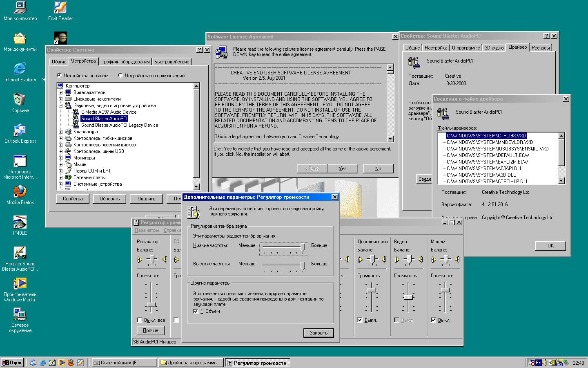Expand the Клавиатура tree node
Screen dimensions: 588x368
(60, 132)
